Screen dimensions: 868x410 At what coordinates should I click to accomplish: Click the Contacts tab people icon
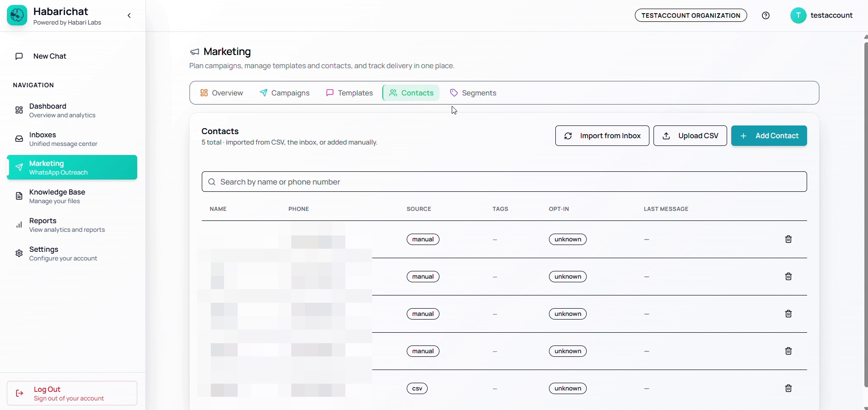point(393,93)
